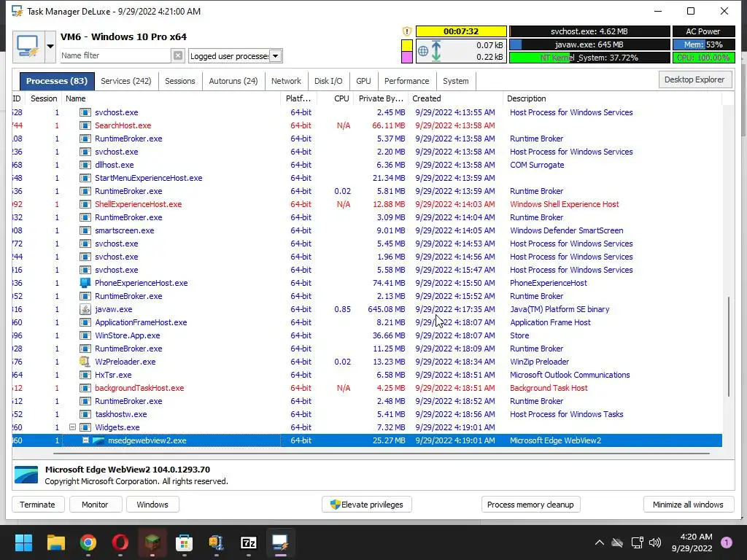
Task: Open Desktop Explorer
Action: 694,79
